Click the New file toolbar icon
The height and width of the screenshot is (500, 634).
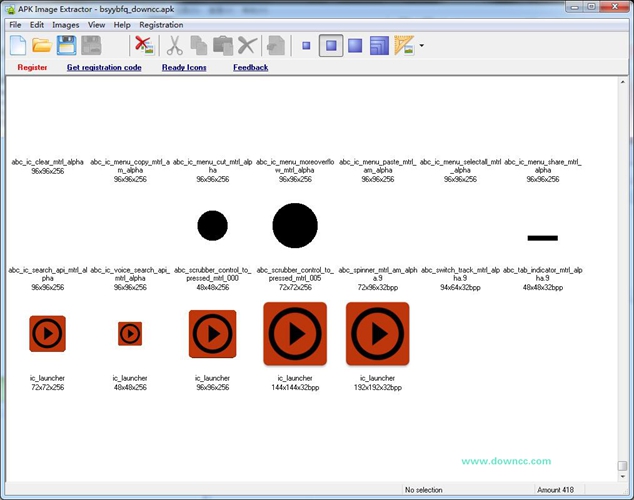(18, 45)
